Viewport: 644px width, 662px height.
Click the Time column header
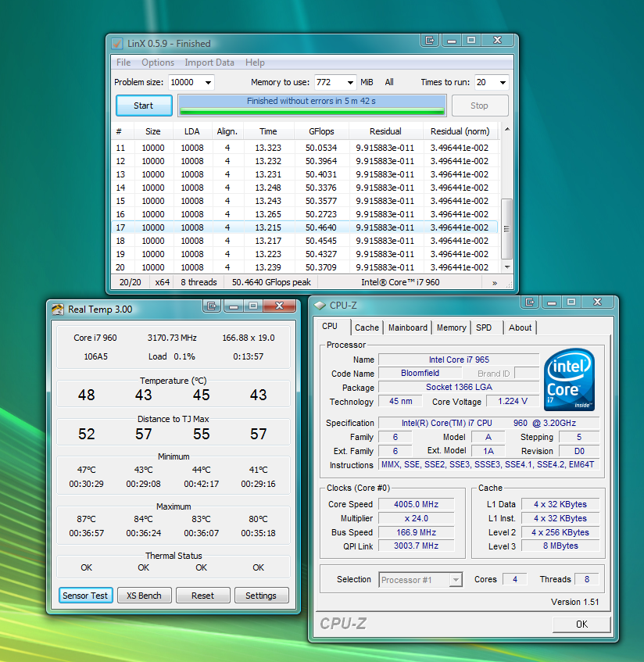coord(269,131)
